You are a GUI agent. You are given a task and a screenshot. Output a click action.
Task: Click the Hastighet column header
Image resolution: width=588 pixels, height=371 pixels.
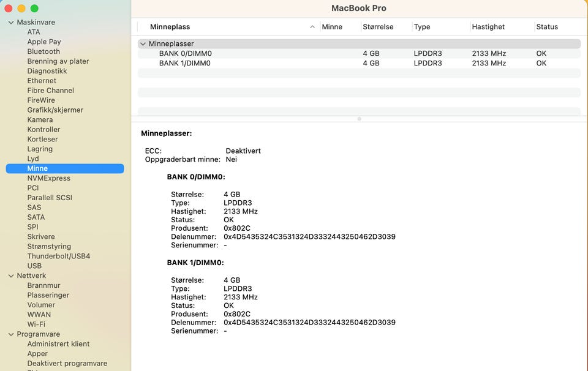tap(488, 27)
